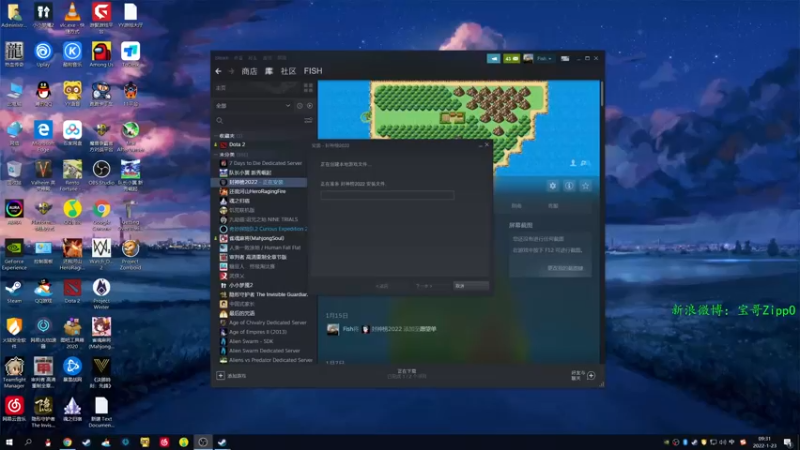Click the 取消 cancel button in install dialog
The width and height of the screenshot is (800, 450).
[470, 286]
